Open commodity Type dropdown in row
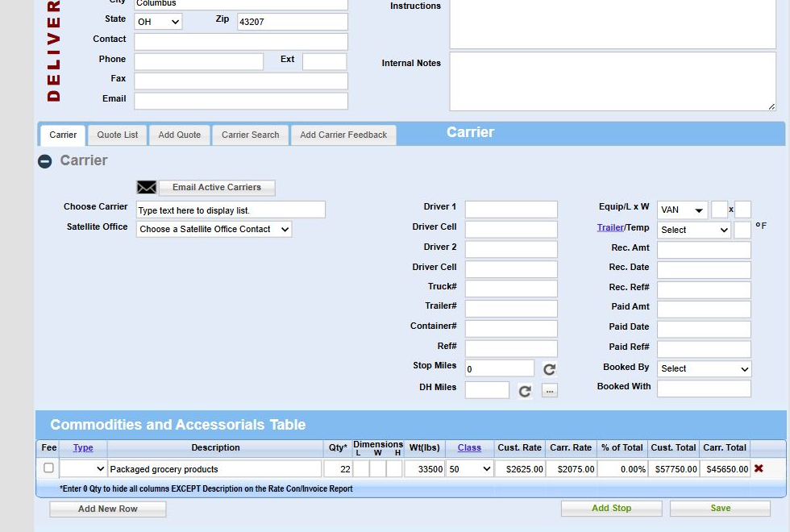This screenshot has width=790, height=532. (83, 469)
